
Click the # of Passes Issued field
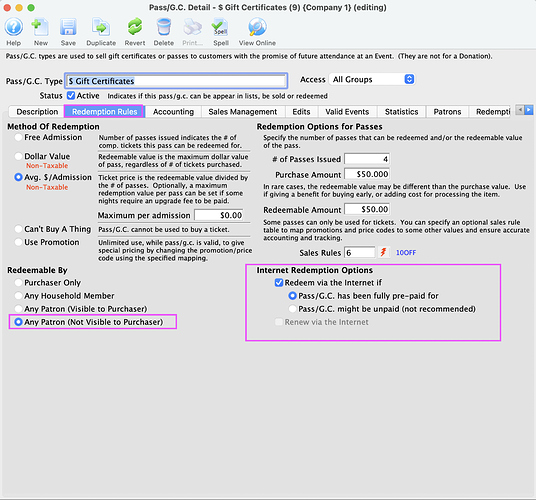pos(367,159)
